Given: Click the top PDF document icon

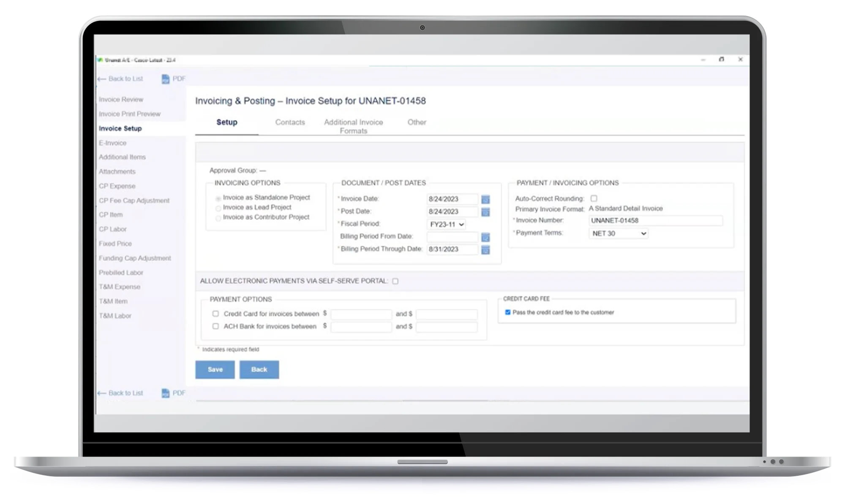Looking at the screenshot, I should pos(165,79).
